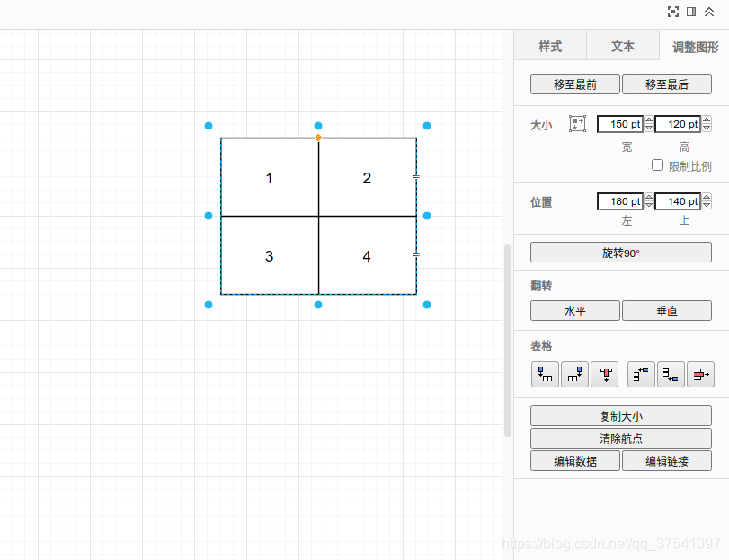Focus the width field showing 150 pt
The height and width of the screenshot is (560, 729).
620,124
